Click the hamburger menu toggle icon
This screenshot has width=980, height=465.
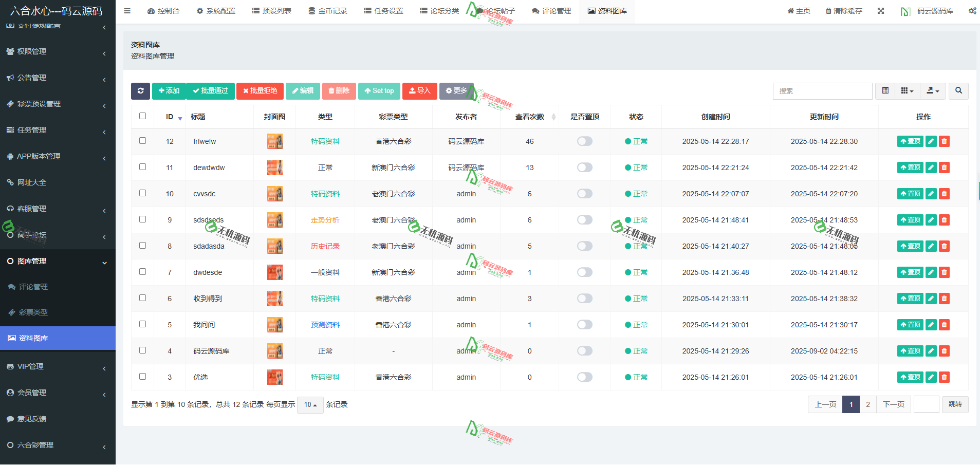pos(127,11)
